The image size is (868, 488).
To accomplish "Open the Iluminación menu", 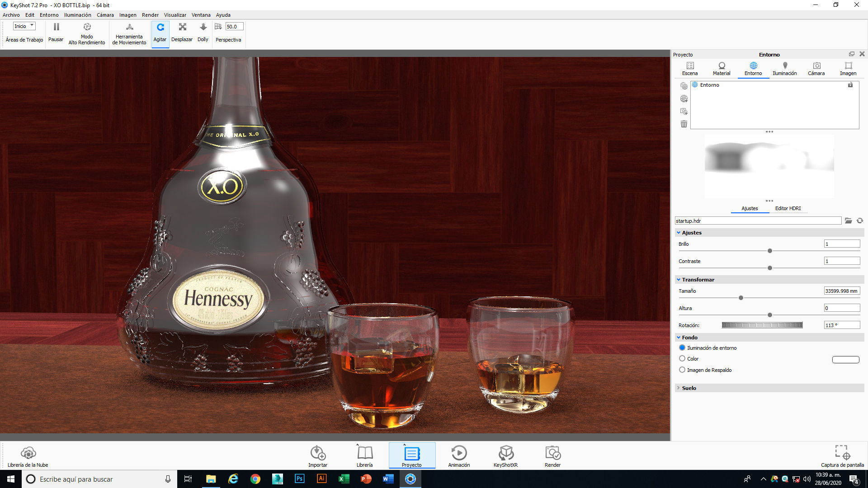I will 78,15.
